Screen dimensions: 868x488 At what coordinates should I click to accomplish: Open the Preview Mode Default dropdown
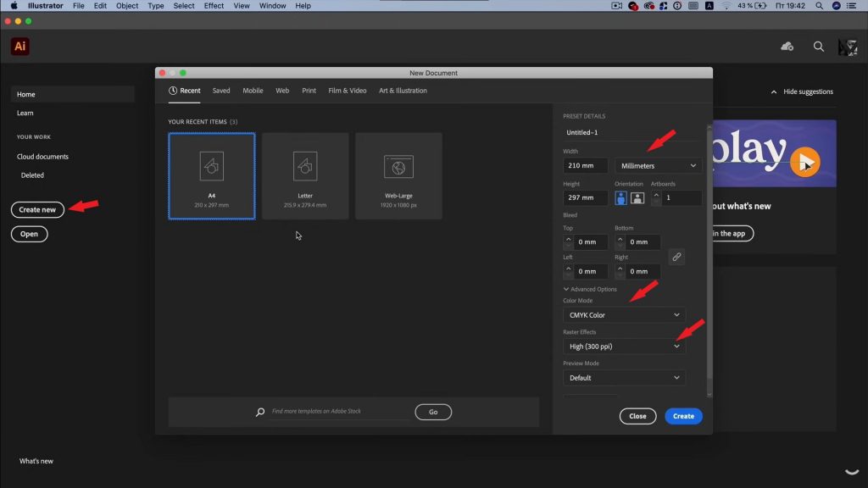(624, 378)
